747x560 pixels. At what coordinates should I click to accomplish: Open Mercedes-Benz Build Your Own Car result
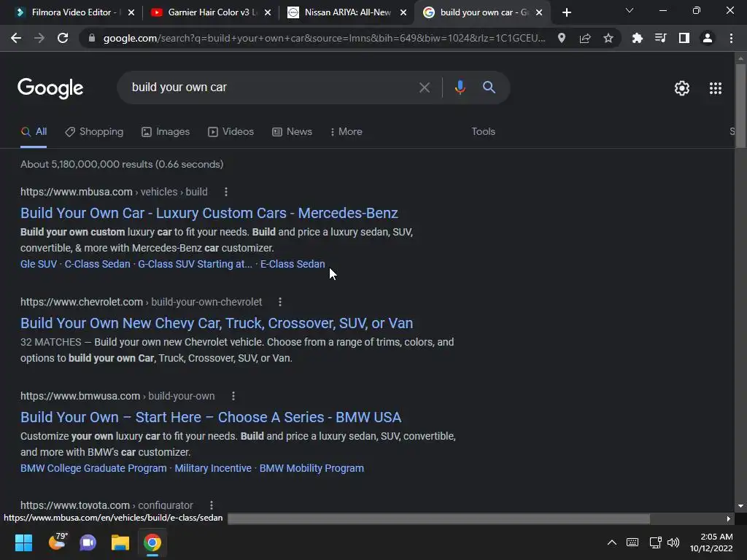(x=209, y=214)
